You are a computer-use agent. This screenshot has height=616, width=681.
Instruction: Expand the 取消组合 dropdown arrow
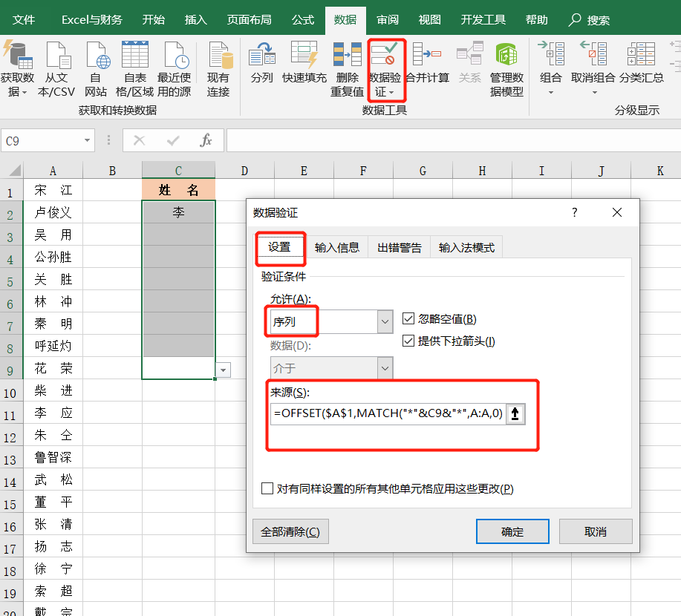point(595,93)
